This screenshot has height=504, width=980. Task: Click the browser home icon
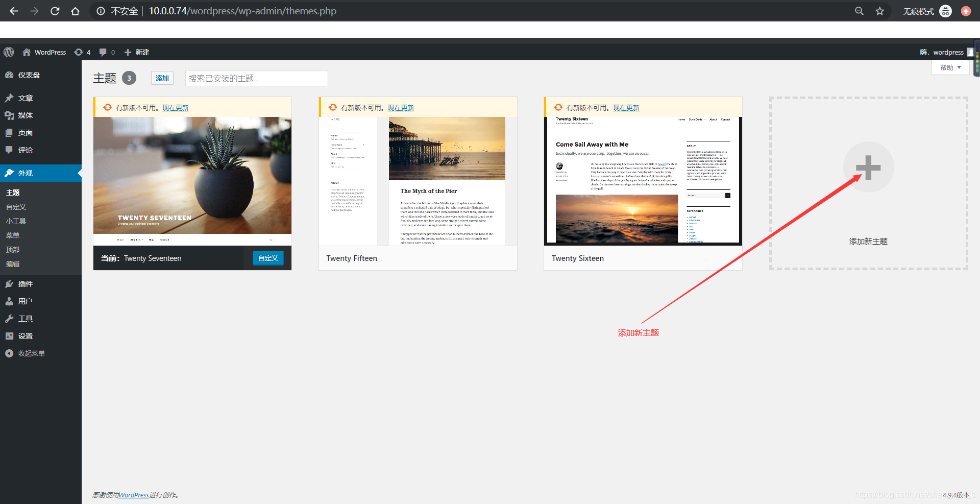point(75,11)
